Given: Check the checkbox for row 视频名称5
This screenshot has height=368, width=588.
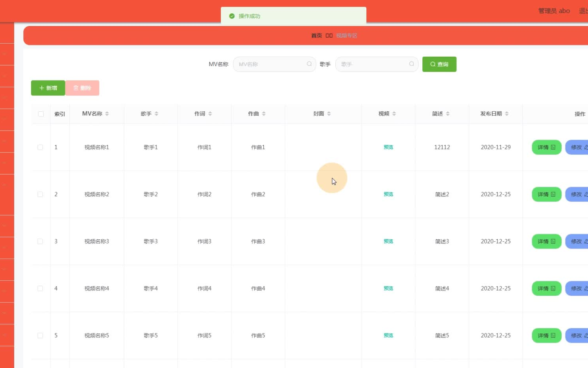Looking at the screenshot, I should (40, 335).
